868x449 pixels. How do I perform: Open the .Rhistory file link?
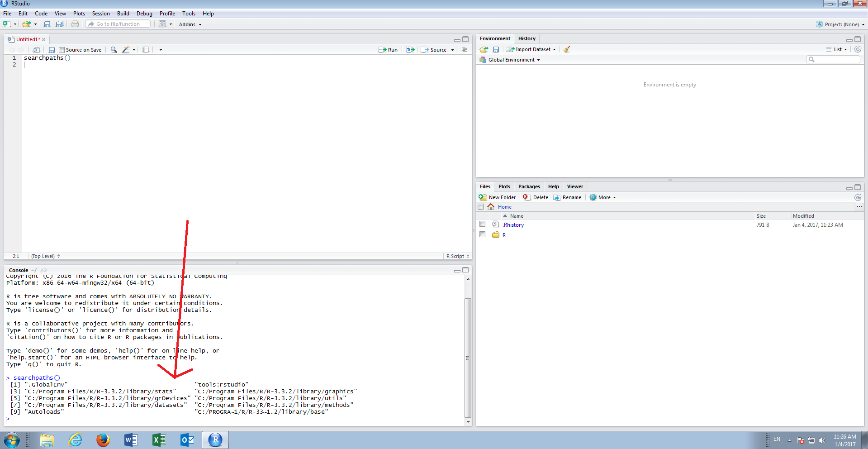(513, 225)
